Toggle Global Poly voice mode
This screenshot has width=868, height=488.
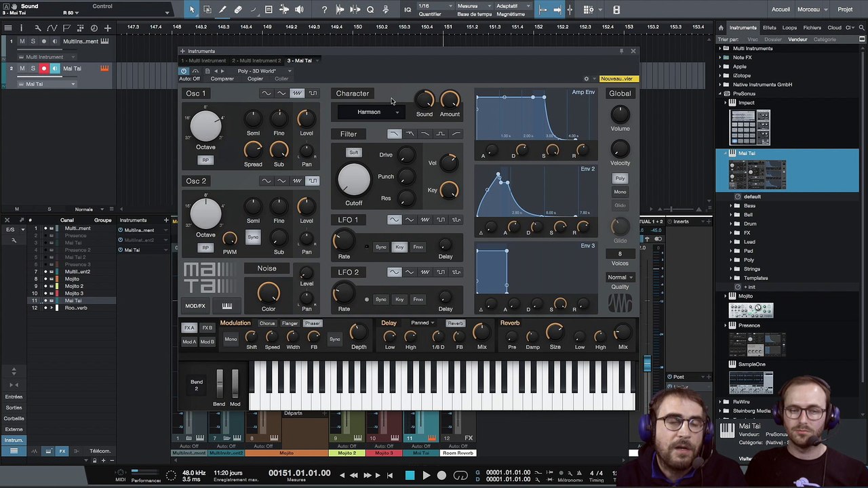point(620,178)
